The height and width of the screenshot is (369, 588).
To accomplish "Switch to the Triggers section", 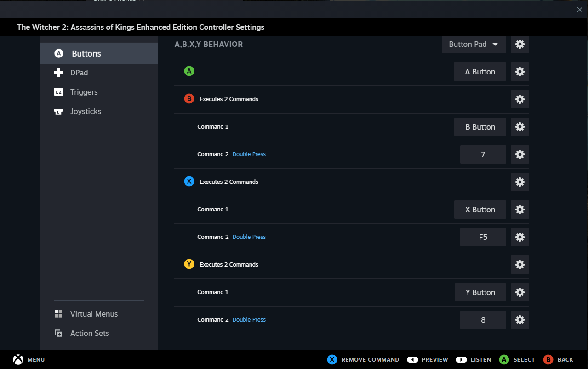I will [x=99, y=92].
